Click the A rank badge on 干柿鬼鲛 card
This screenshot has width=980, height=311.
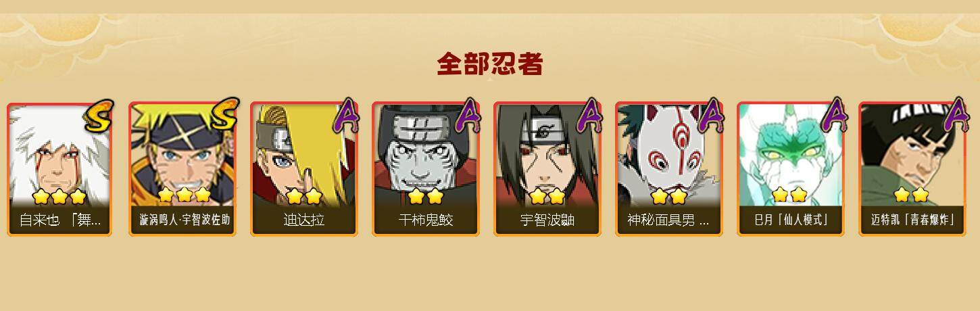coord(468,115)
